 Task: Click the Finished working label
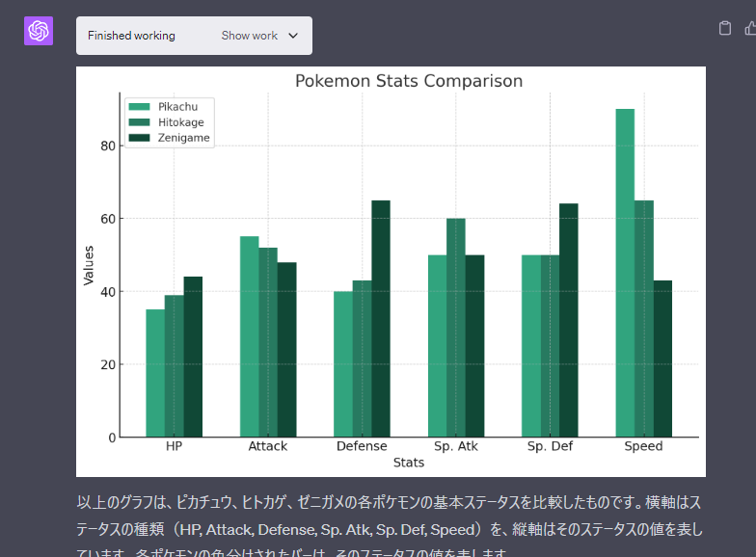[x=131, y=36]
